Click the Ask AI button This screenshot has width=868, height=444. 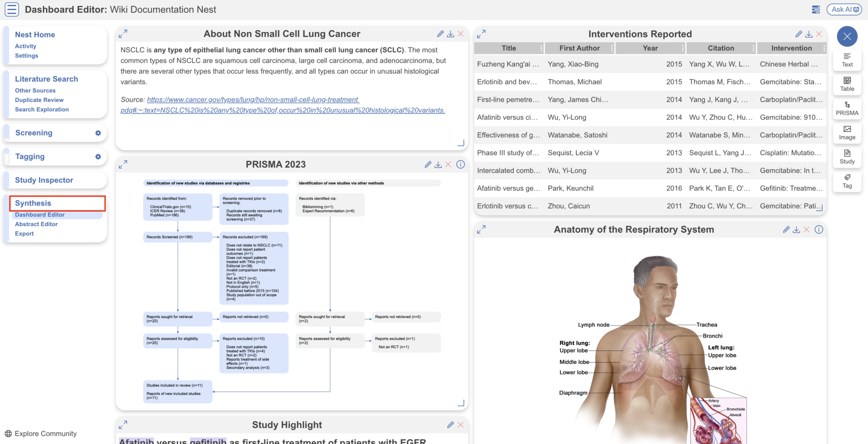[x=844, y=9]
